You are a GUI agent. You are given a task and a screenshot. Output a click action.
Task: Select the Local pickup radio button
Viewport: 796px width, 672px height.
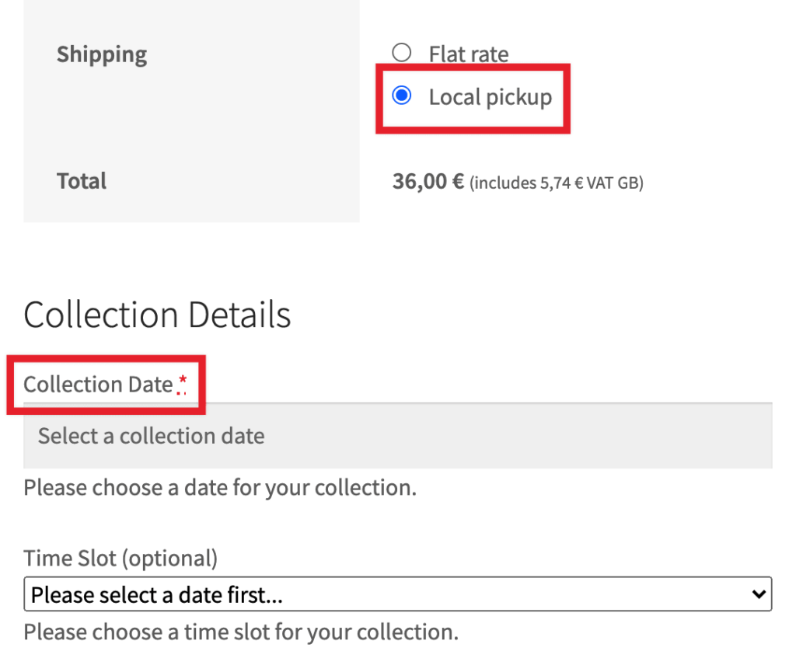tap(401, 97)
